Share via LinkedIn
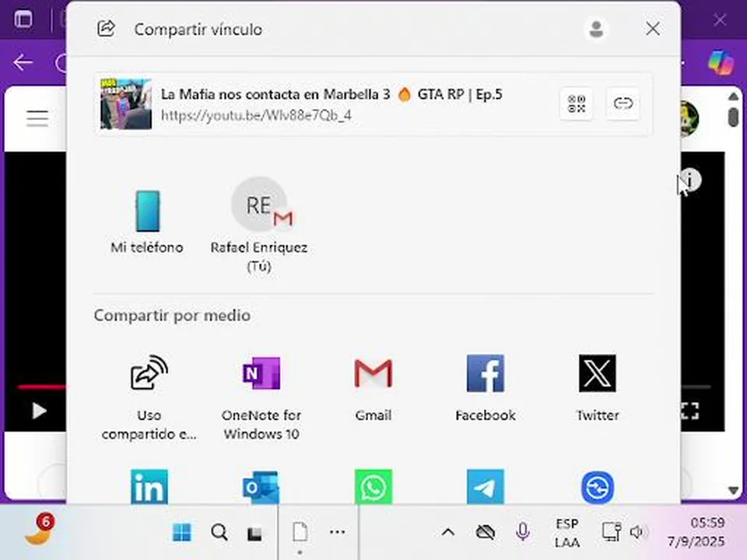Image resolution: width=747 pixels, height=560 pixels. point(149,487)
